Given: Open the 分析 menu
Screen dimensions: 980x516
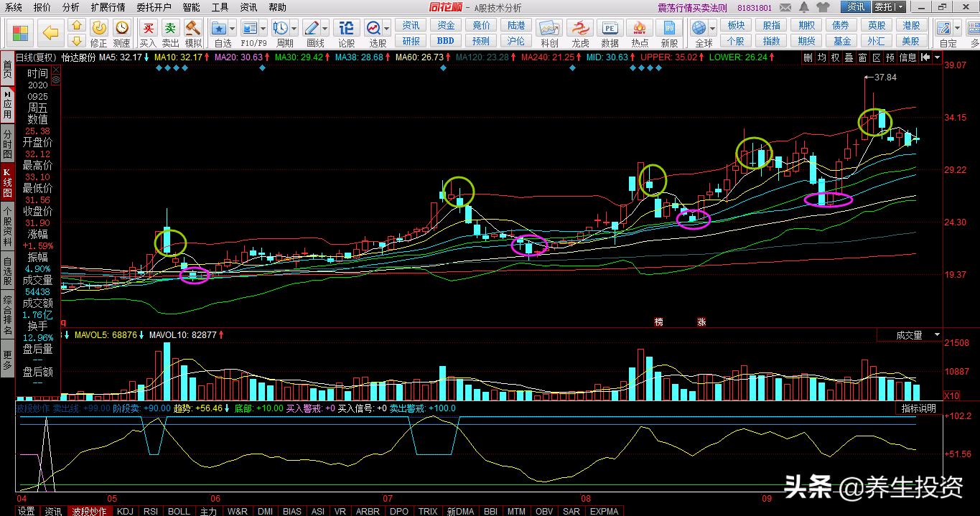Looking at the screenshot, I should pos(70,7).
